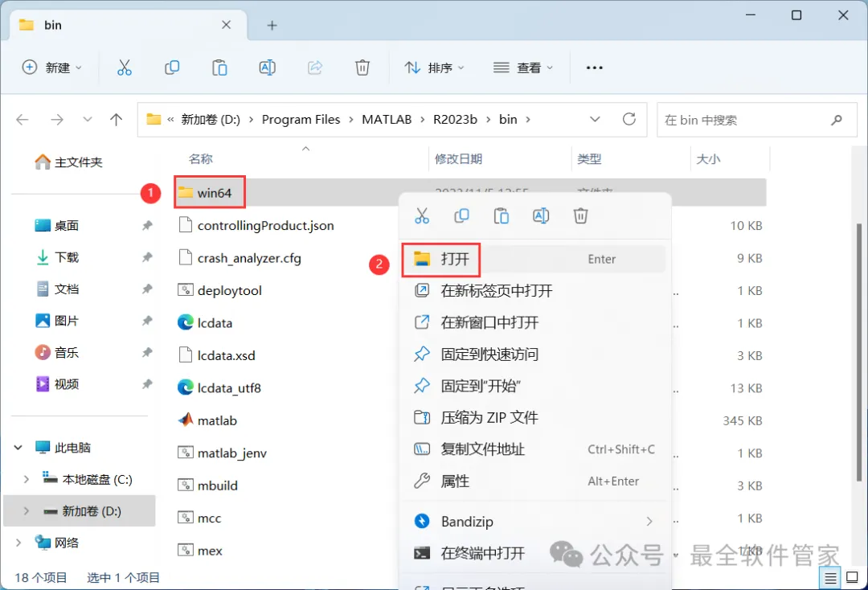Click the Paste icon in the context menu
The image size is (868, 590).
[x=502, y=216]
